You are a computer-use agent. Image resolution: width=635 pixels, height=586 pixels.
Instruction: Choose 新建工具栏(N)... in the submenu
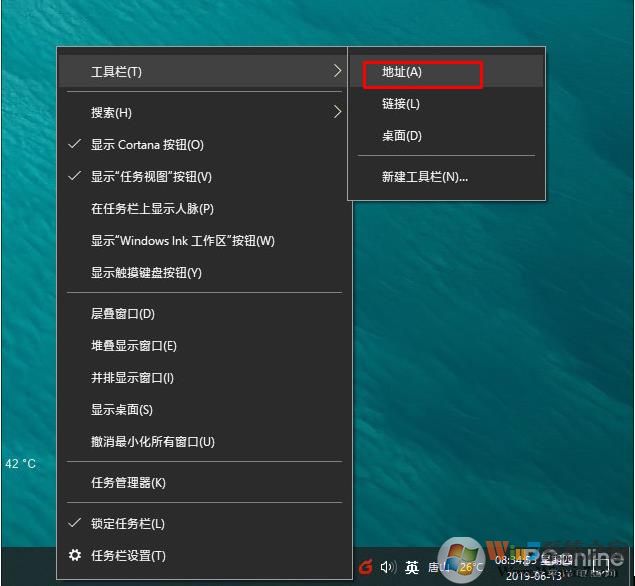(x=446, y=177)
